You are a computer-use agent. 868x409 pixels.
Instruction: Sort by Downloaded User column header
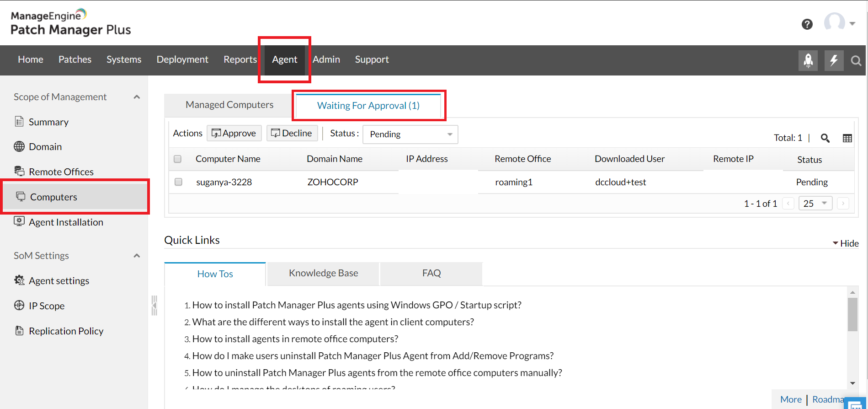(630, 159)
